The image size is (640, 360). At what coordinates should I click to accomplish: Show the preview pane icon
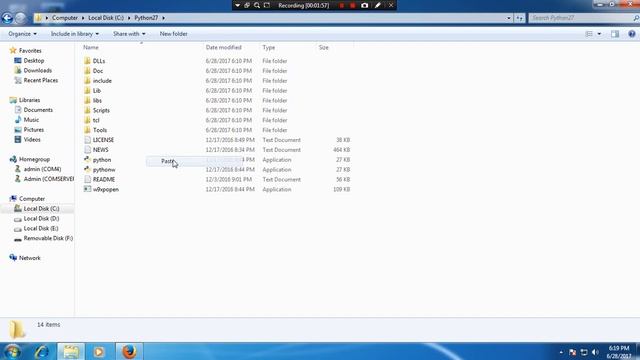615,34
